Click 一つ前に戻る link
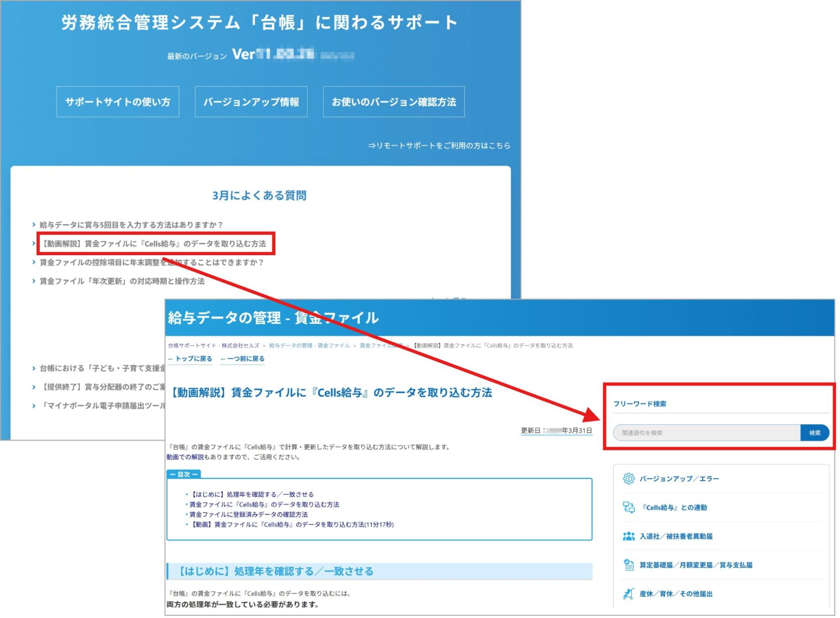Image resolution: width=840 pixels, height=618 pixels. [x=242, y=359]
